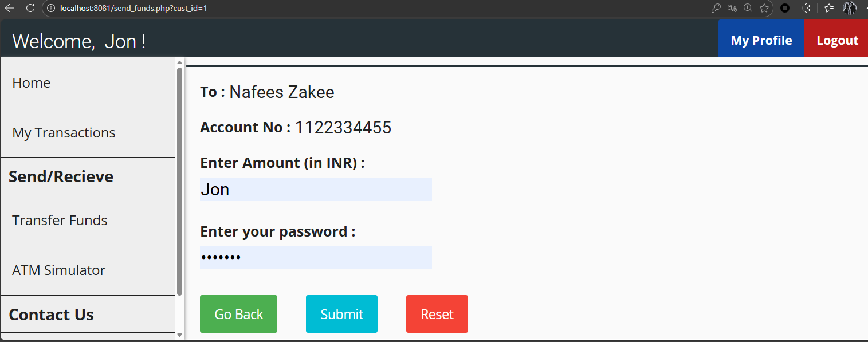Screen dimensions: 868x342
Task: Open the browser profile avatar
Action: click(x=850, y=8)
